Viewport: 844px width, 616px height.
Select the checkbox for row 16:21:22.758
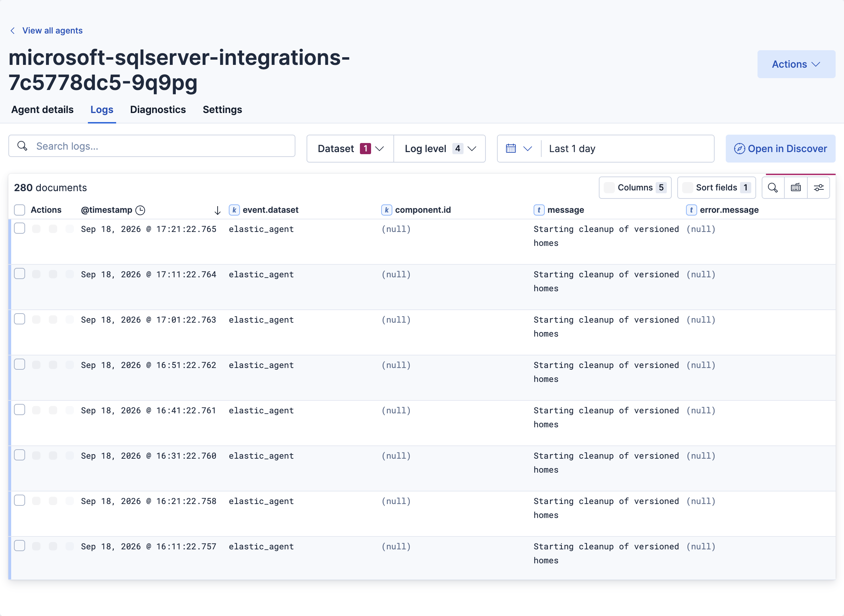click(x=20, y=501)
